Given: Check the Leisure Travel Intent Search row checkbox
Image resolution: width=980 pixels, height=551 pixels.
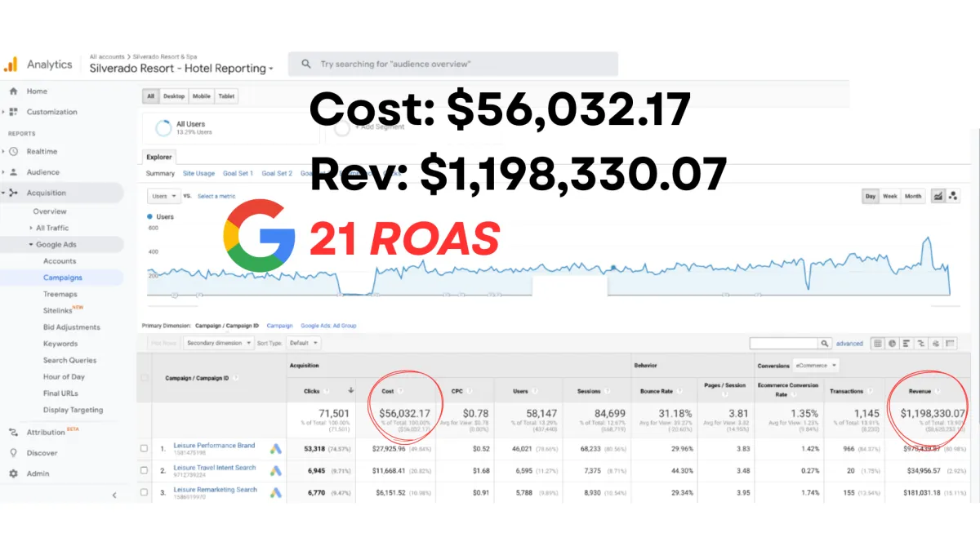Looking at the screenshot, I should coord(145,470).
